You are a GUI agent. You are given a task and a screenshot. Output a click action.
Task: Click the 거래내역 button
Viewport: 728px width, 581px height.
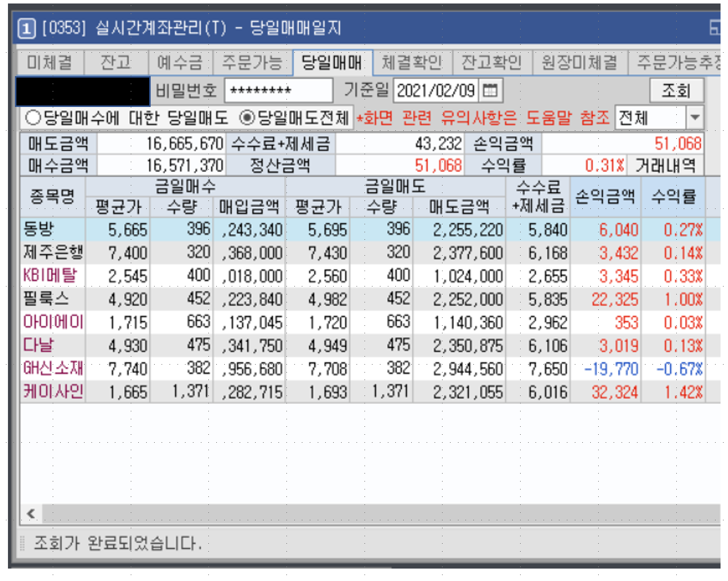click(x=665, y=165)
